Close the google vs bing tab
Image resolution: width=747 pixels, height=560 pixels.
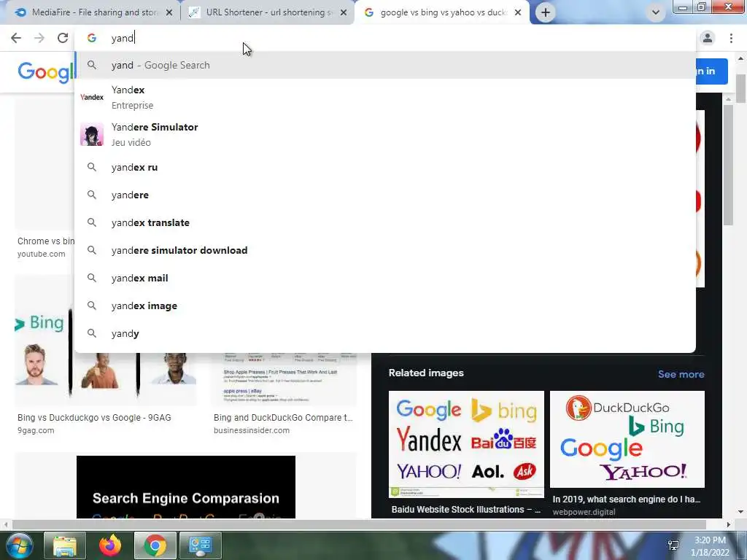coord(518,13)
